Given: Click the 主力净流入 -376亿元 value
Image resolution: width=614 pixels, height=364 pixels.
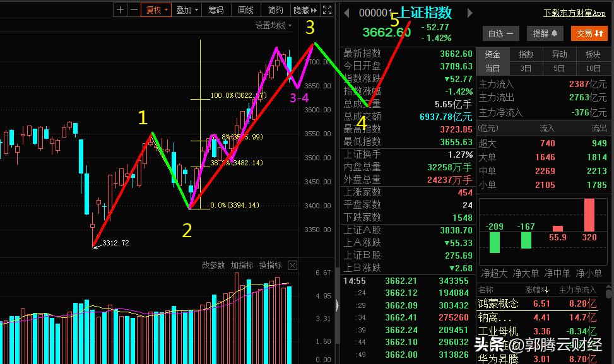Looking at the screenshot, I should click(x=589, y=113).
